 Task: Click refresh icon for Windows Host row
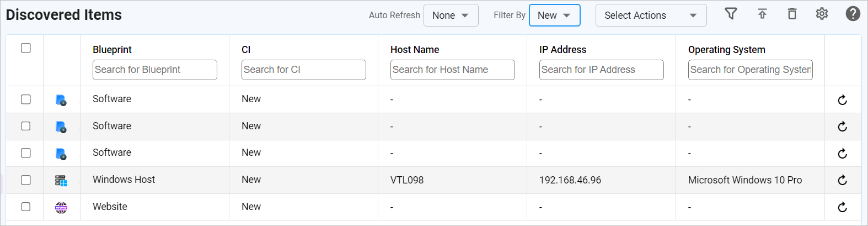click(x=842, y=180)
